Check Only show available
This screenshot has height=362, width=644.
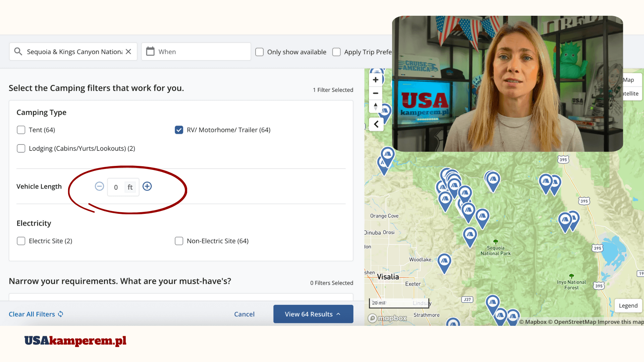259,52
